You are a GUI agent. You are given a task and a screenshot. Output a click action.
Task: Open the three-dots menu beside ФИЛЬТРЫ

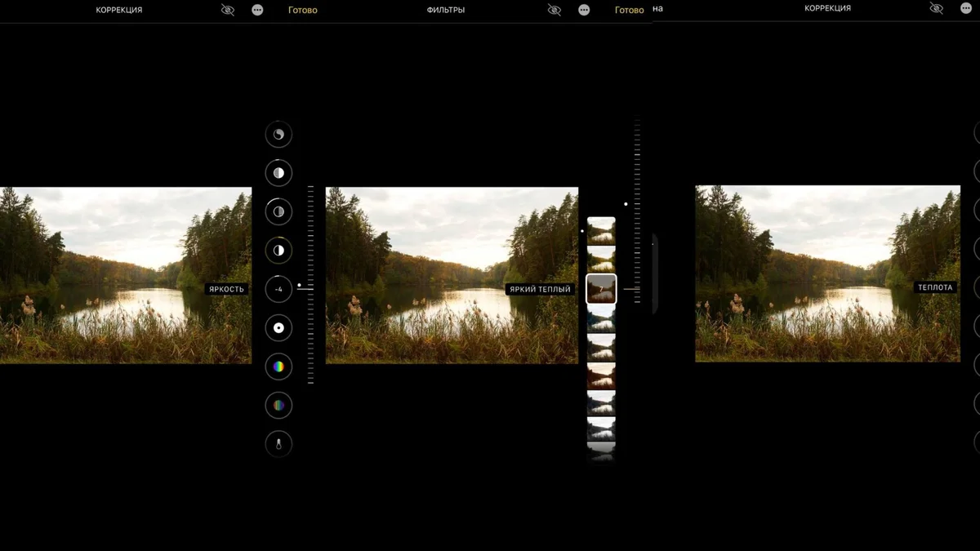tap(584, 10)
